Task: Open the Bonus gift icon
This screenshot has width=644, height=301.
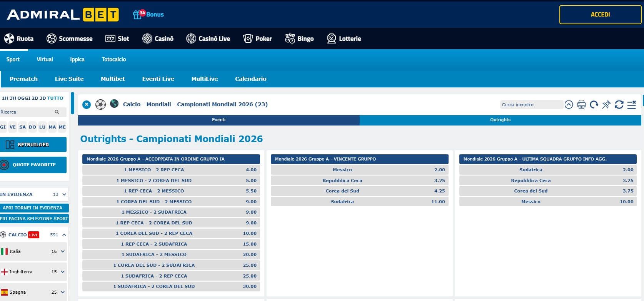Action: (137, 15)
